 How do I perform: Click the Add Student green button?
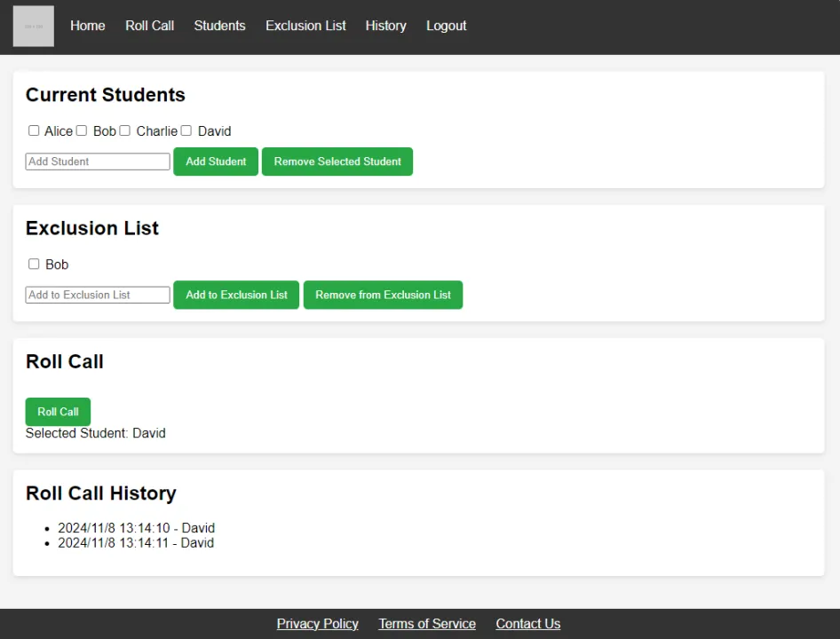(x=216, y=162)
